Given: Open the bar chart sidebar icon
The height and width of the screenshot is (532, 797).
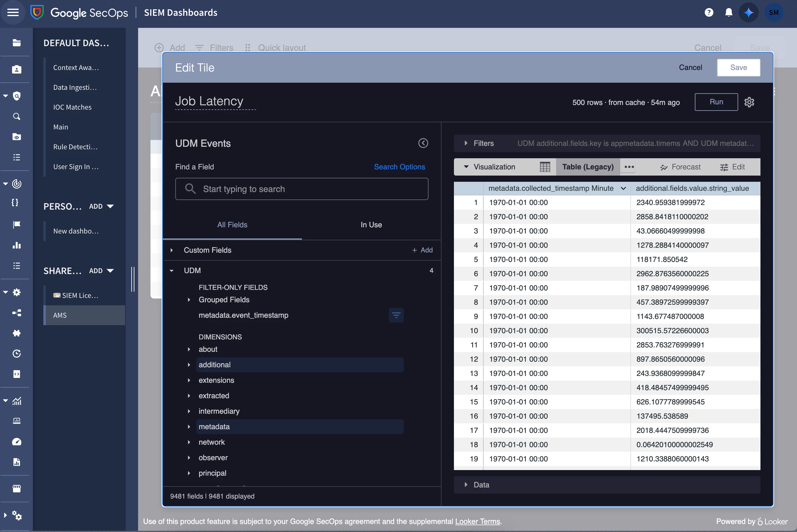Looking at the screenshot, I should (x=16, y=245).
